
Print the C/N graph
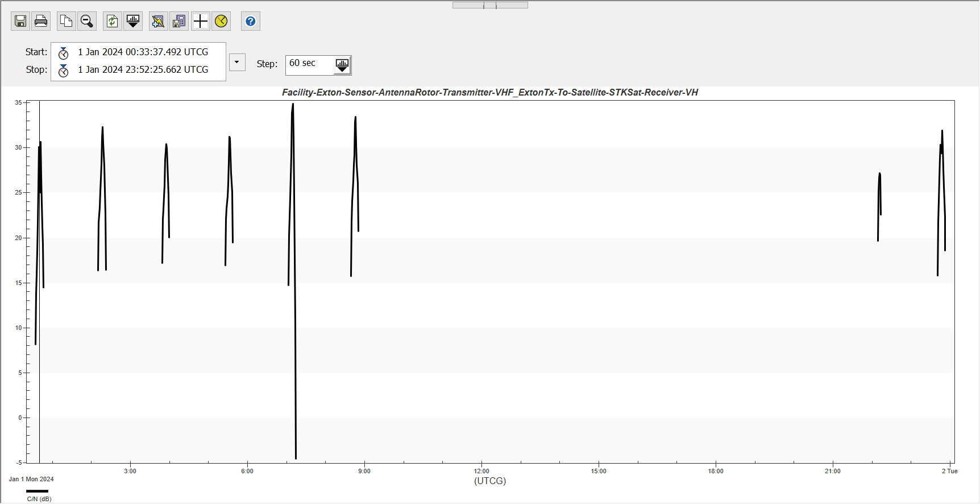41,22
